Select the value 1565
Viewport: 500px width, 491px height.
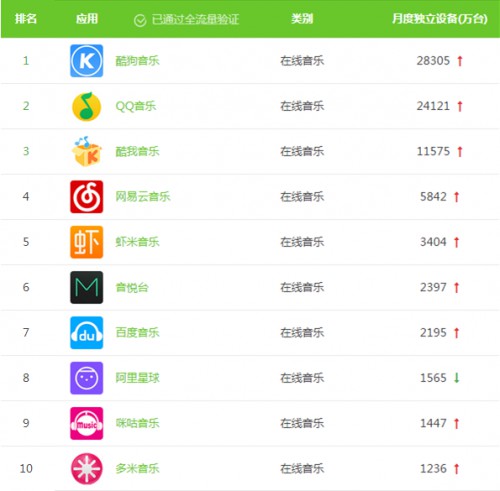tap(433, 378)
